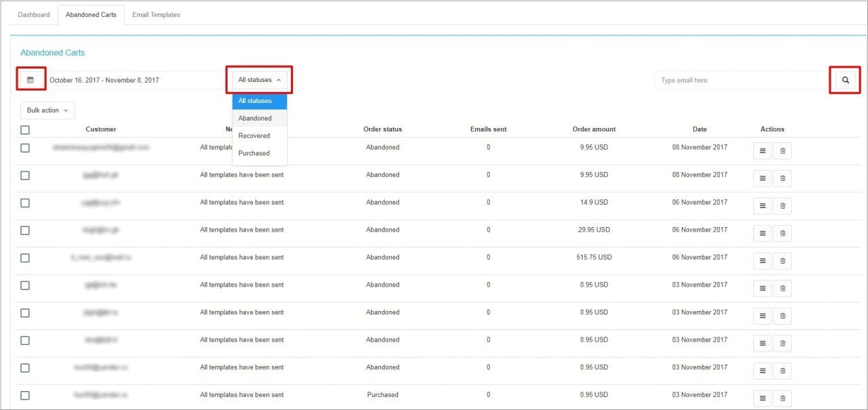This screenshot has width=868, height=410.
Task: Select Abandoned from the status list
Action: (260, 119)
